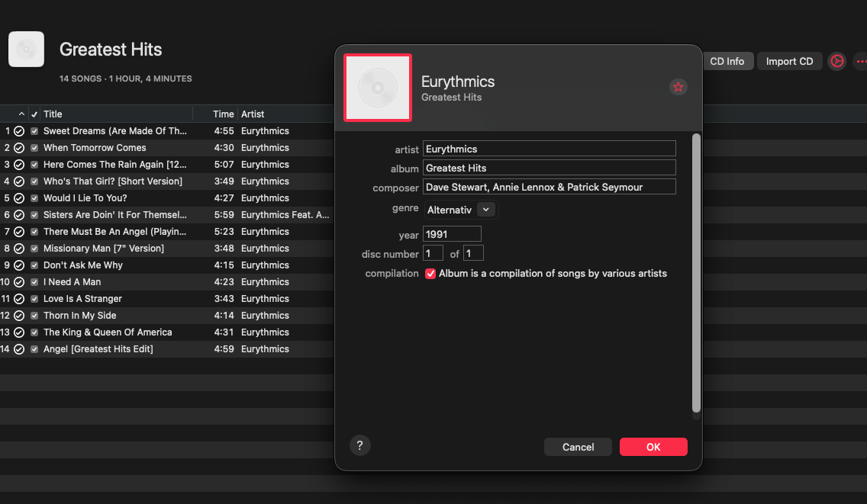Uncheck Thorn In My Side checkbox
This screenshot has height=504, width=867.
coord(34,316)
